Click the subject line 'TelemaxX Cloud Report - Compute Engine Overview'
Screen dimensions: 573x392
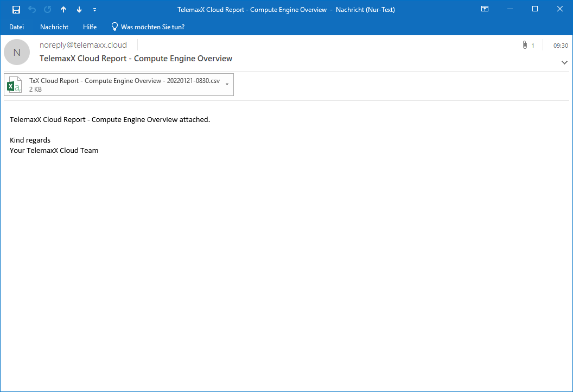pos(136,59)
